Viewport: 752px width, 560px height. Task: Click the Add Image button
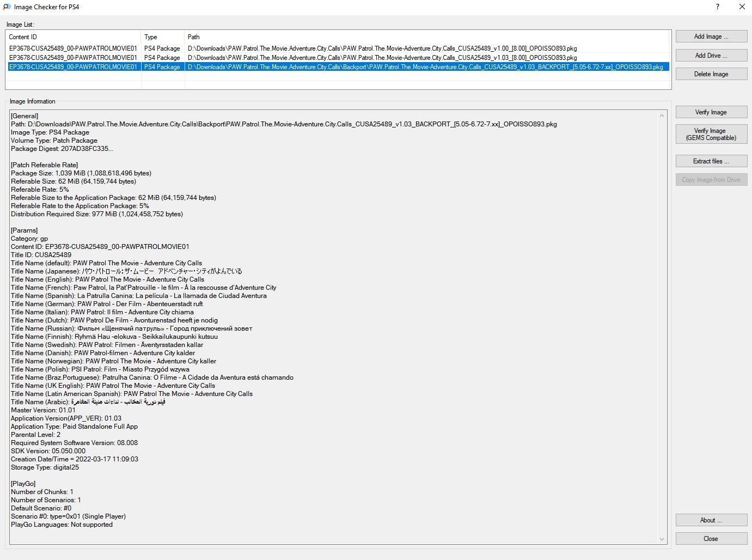pos(711,36)
